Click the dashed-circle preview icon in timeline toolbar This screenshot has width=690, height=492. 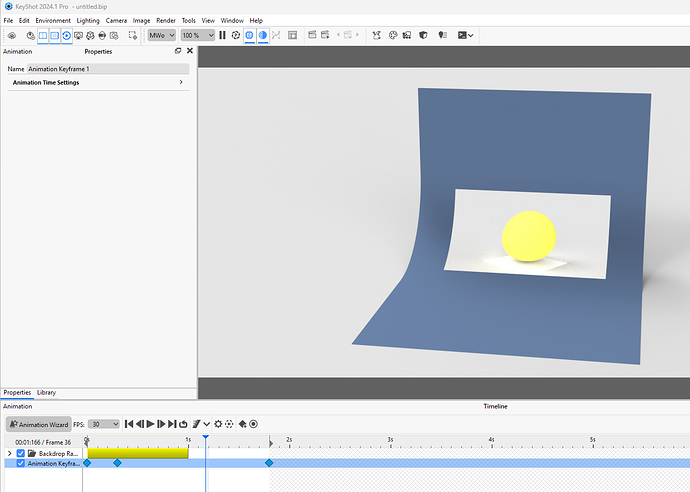pos(229,424)
